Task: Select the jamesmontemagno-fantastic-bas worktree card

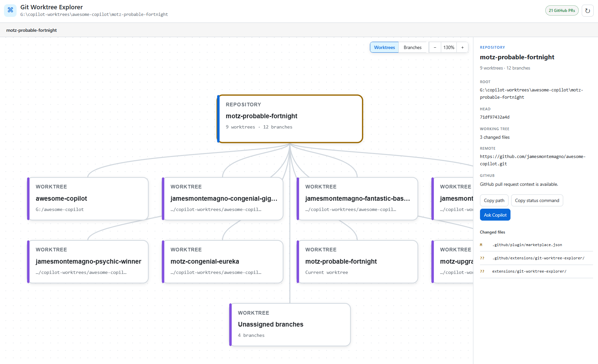Action: [357, 199]
